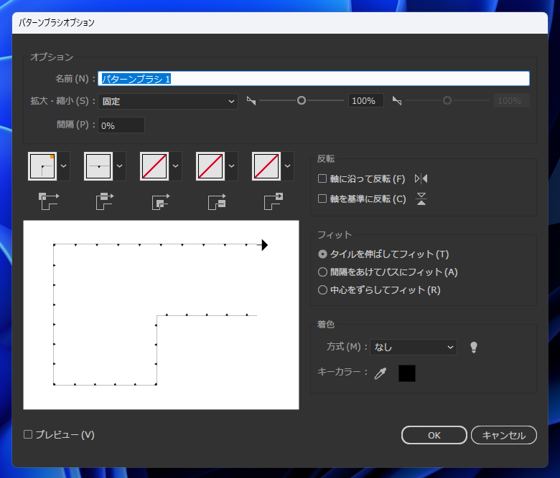560x478 pixels.
Task: Open the inner corner tile dropdown arrow
Action: tap(176, 166)
